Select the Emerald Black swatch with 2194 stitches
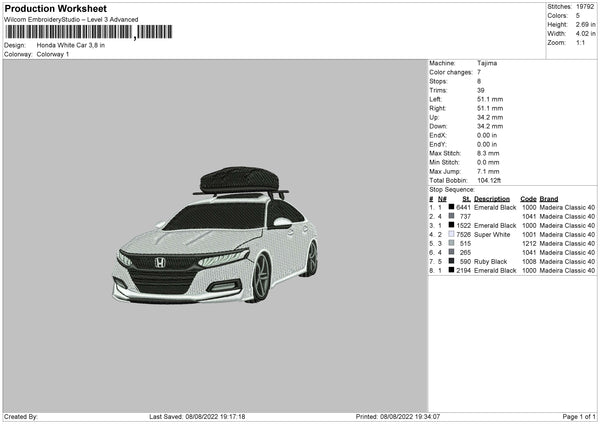 [452, 270]
